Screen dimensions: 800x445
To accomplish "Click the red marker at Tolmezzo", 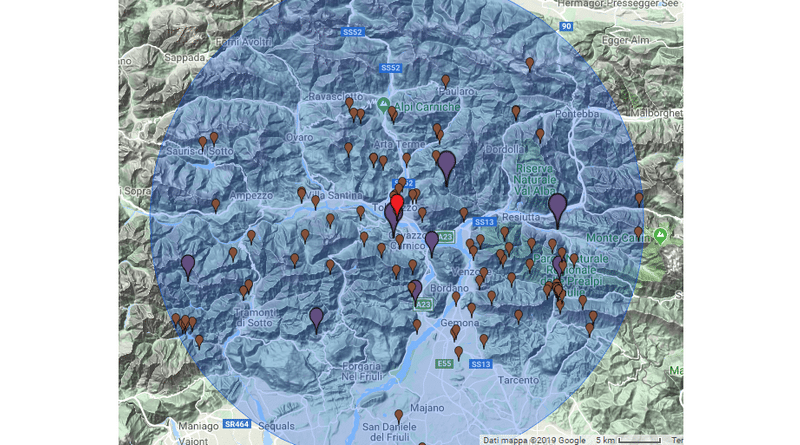I will point(397,205).
